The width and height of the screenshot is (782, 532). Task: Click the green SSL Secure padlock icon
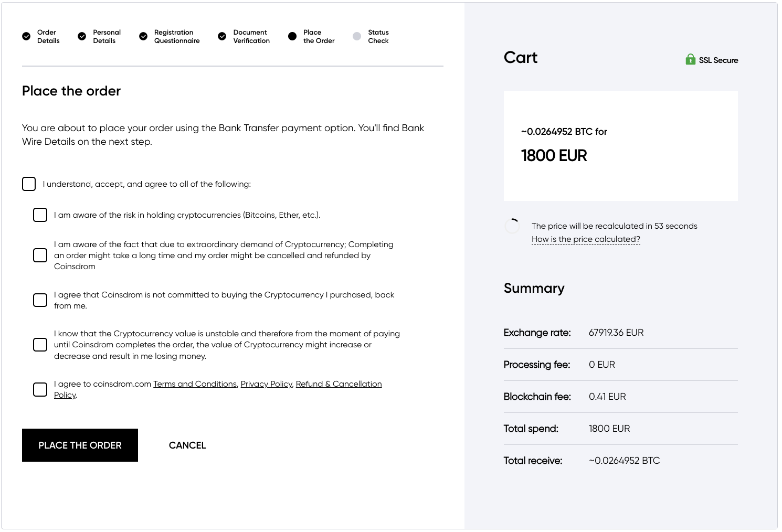pyautogui.click(x=690, y=59)
